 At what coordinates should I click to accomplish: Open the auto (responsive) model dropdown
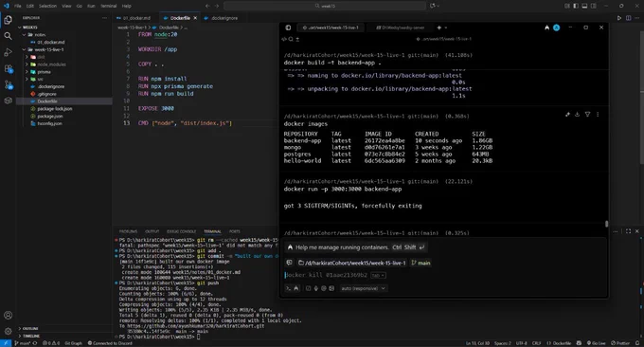[x=363, y=288]
